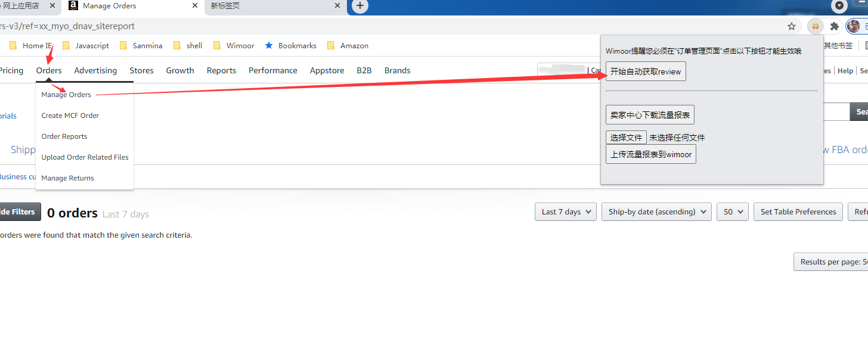Open the Help link
Viewport: 868px width, 352px height.
845,71
